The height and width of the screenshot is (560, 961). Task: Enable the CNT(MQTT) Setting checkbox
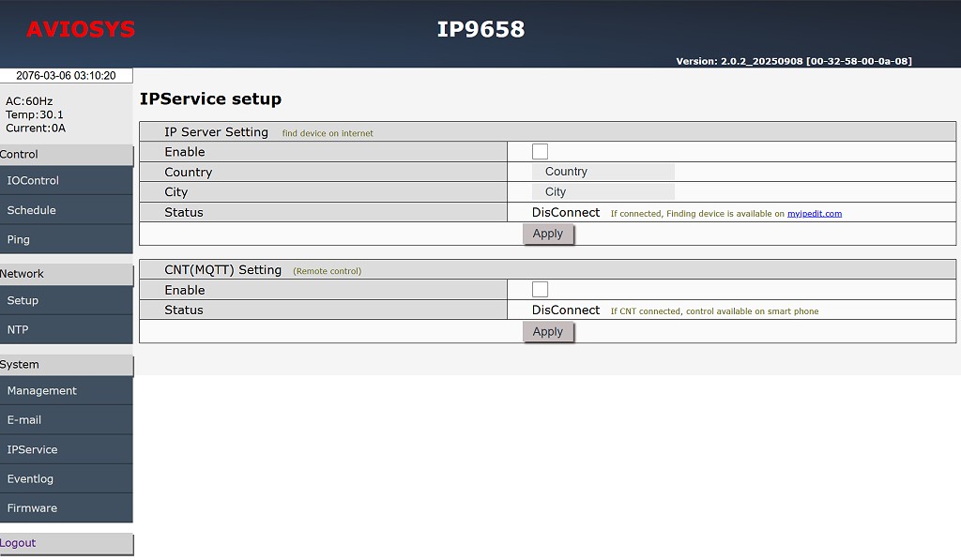(x=540, y=290)
